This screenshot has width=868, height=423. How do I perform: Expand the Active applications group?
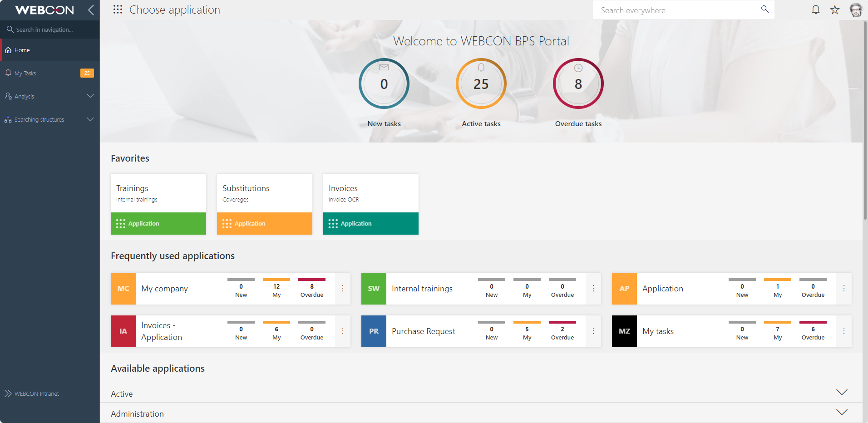point(842,392)
